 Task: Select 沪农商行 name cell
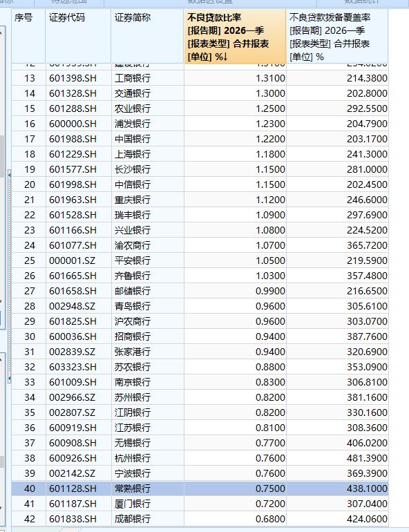148,321
